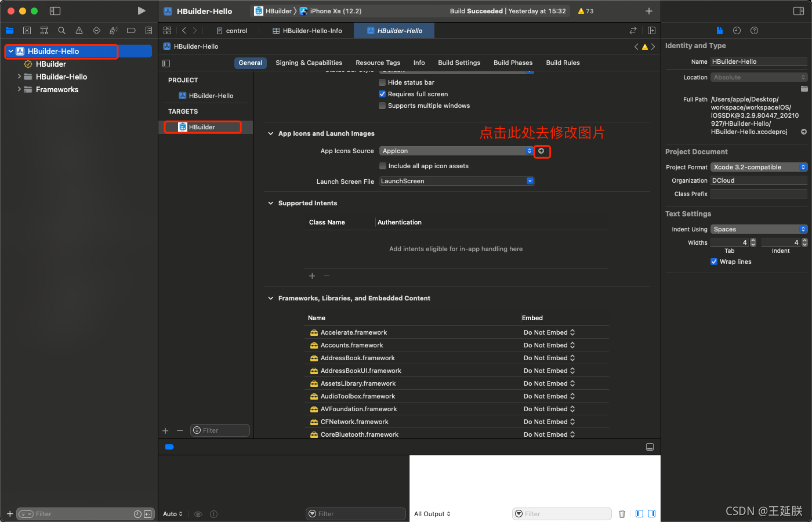
Task: Hide the project and targets list sidebar
Action: 166,63
